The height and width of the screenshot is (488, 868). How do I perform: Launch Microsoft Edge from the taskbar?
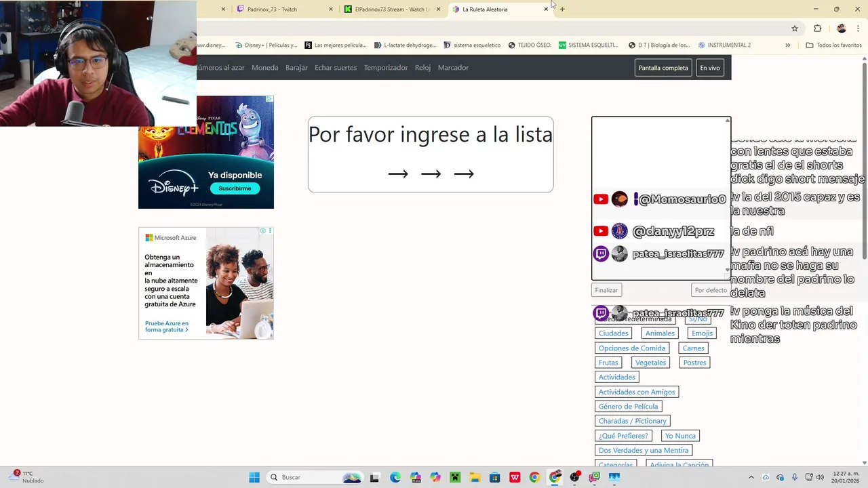(x=395, y=477)
